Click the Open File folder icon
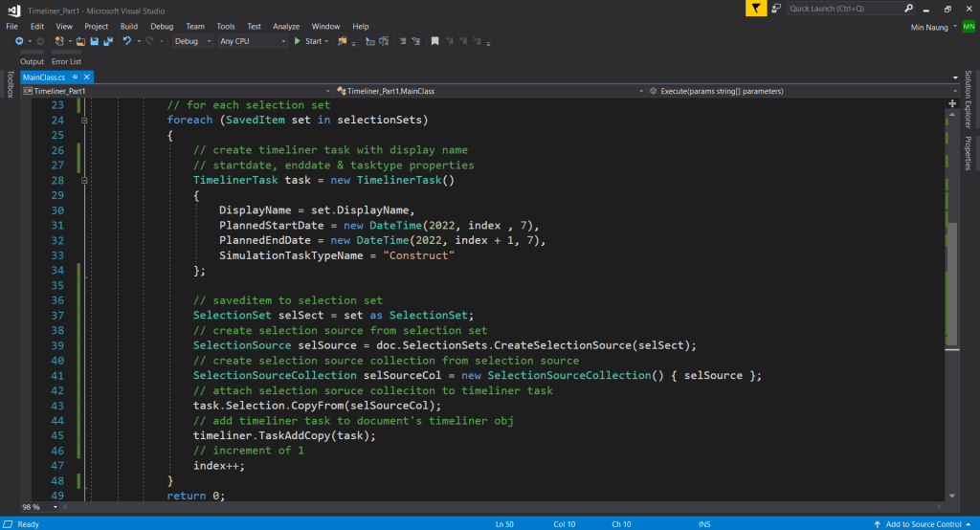The image size is (980, 530). pyautogui.click(x=81, y=41)
